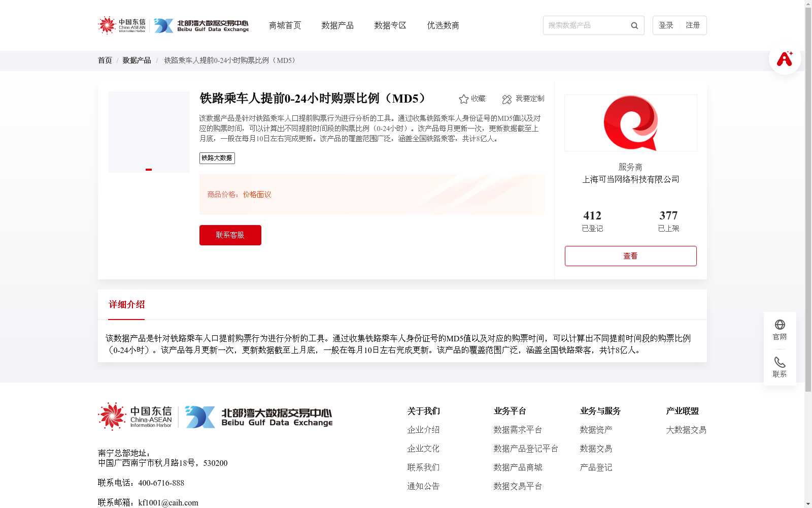Click the 业务与服务 footer heading
The width and height of the screenshot is (812, 508).
click(600, 411)
